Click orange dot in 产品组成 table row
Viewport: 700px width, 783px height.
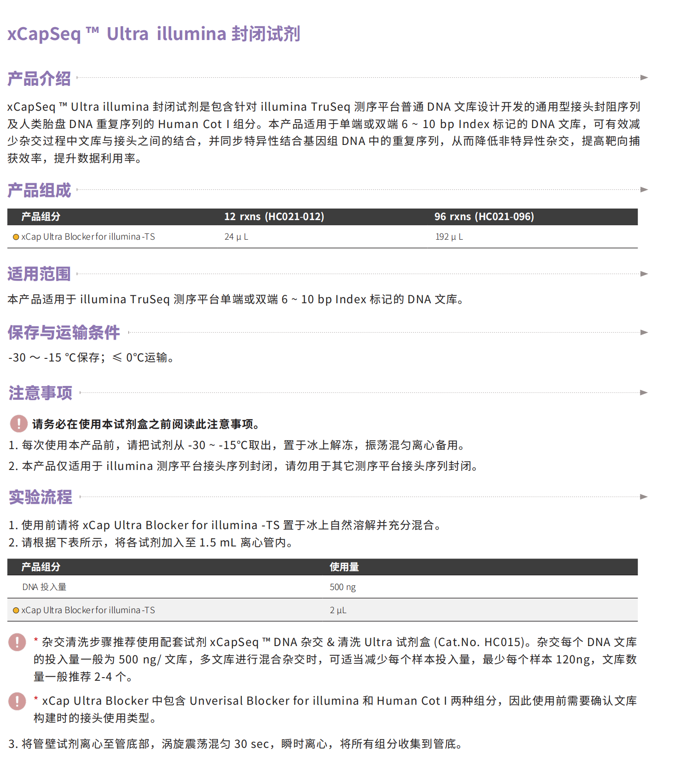(x=16, y=237)
